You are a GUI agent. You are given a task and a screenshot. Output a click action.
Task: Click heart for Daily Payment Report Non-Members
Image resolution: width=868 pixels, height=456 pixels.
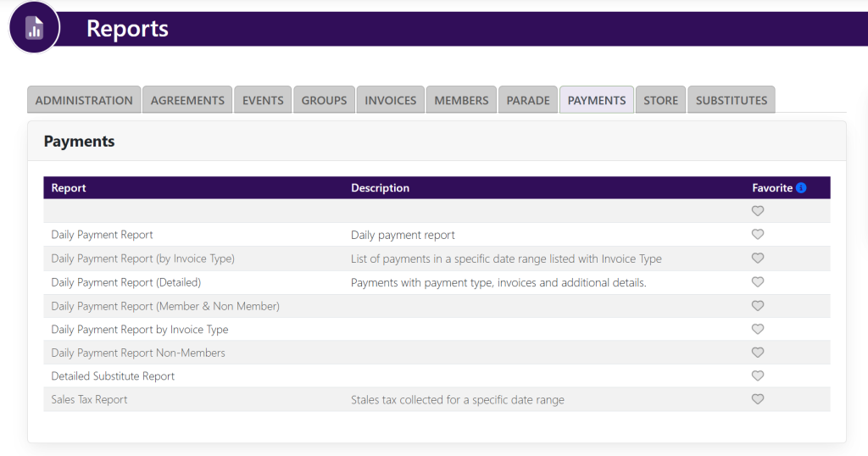[x=758, y=353]
